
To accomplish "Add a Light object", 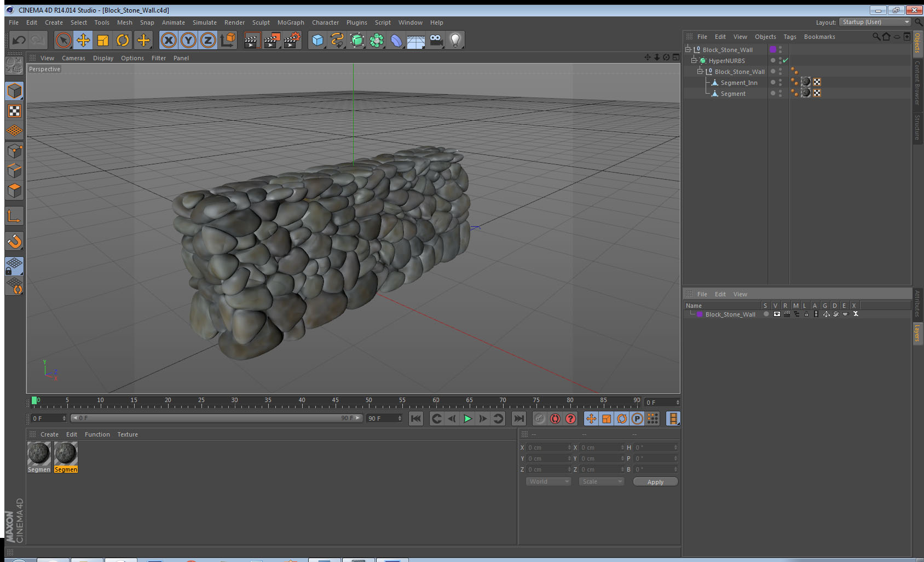I will (x=455, y=40).
